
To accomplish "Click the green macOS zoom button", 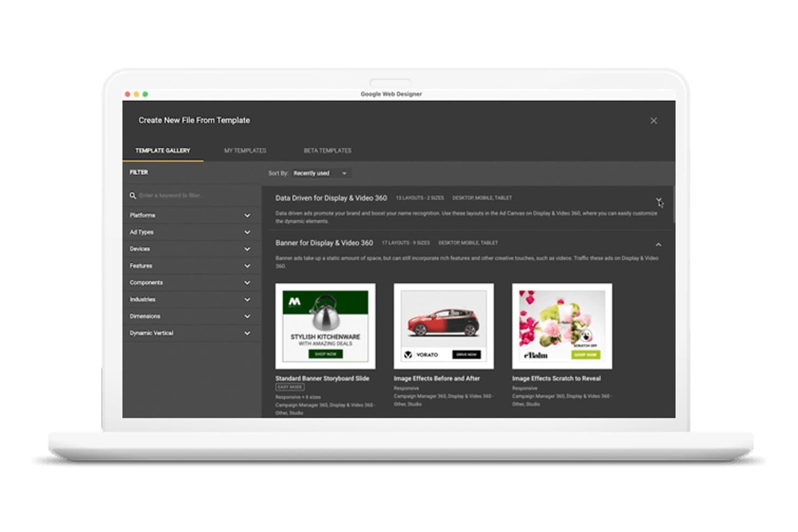I will click(x=145, y=94).
